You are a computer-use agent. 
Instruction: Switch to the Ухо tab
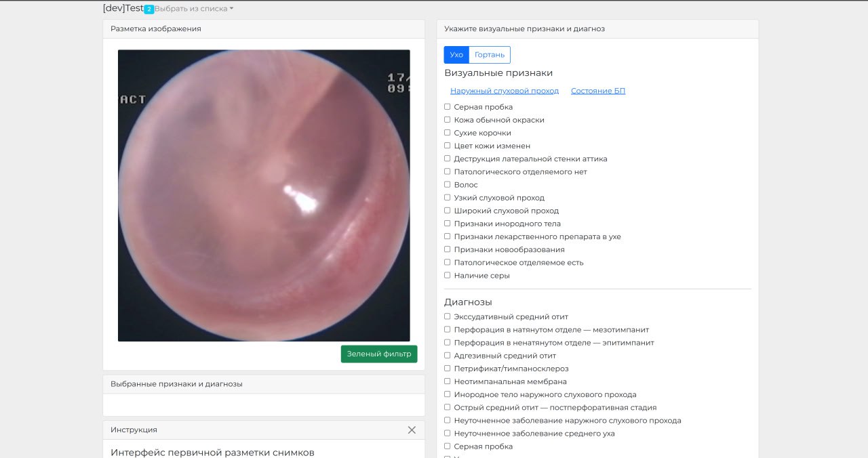456,55
